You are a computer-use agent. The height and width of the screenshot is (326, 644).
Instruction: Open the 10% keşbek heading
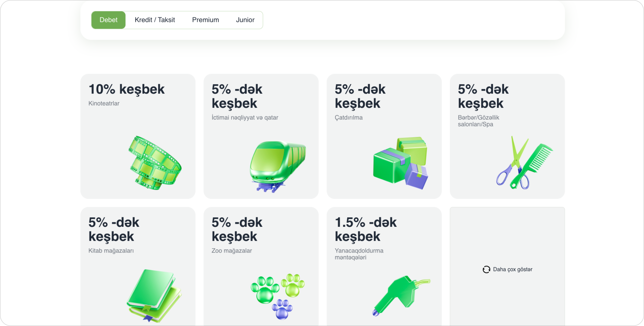[x=126, y=89]
